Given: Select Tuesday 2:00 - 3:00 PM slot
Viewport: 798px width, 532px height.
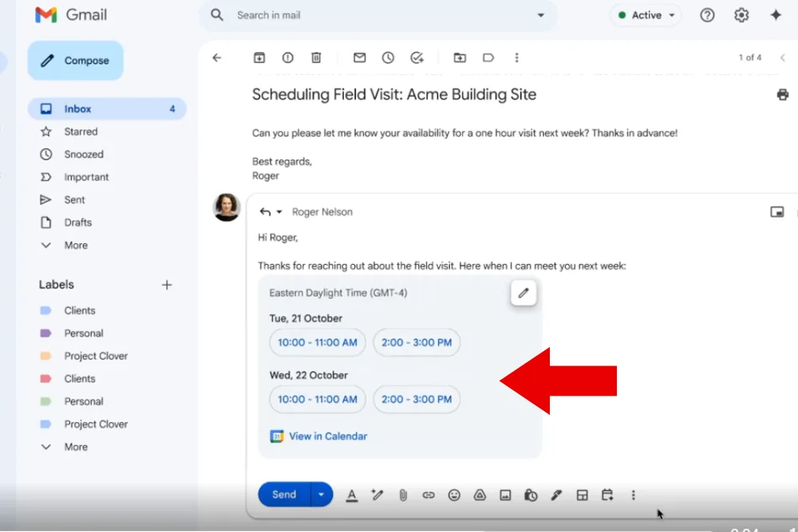Looking at the screenshot, I should (417, 343).
